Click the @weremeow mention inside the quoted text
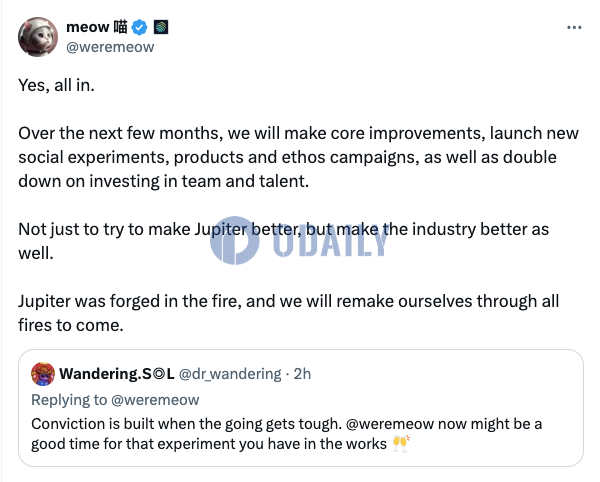 click(x=390, y=424)
